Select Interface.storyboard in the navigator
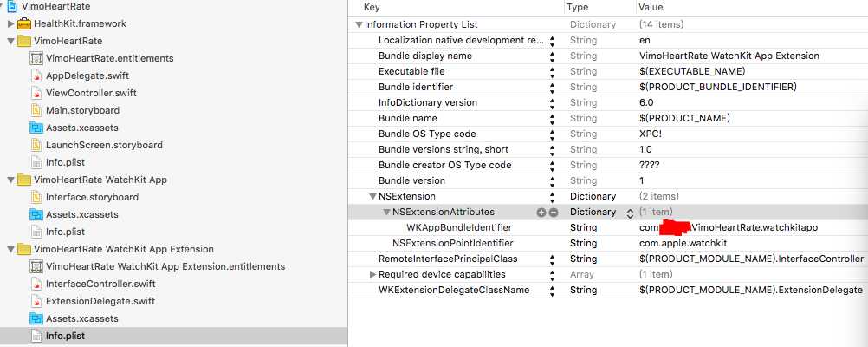This screenshot has width=868, height=347. click(x=91, y=197)
